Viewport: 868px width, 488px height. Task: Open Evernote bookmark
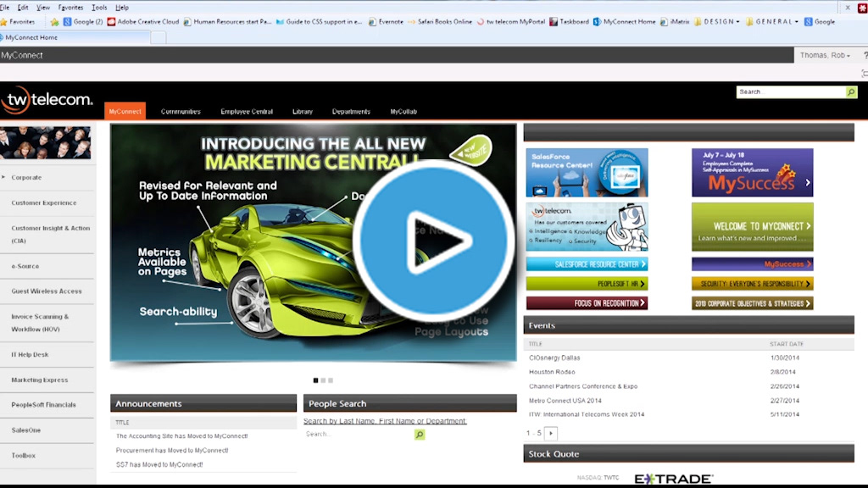pos(386,21)
